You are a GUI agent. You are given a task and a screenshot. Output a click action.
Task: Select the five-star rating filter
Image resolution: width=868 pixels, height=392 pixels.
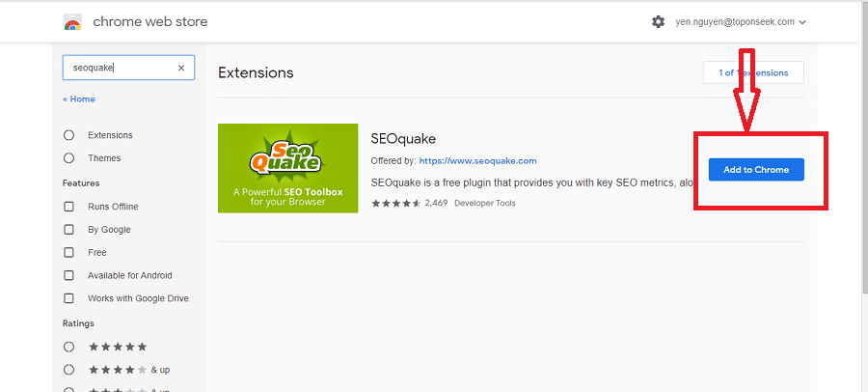click(68, 347)
